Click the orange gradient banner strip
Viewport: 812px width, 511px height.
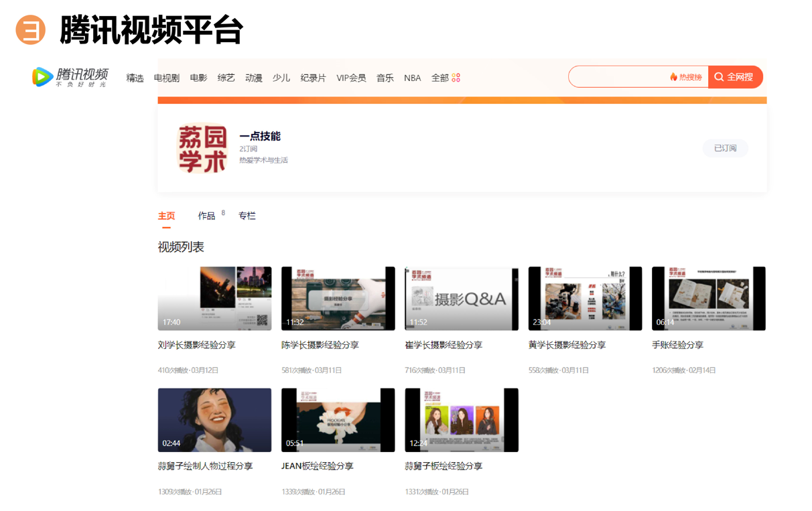click(x=462, y=100)
